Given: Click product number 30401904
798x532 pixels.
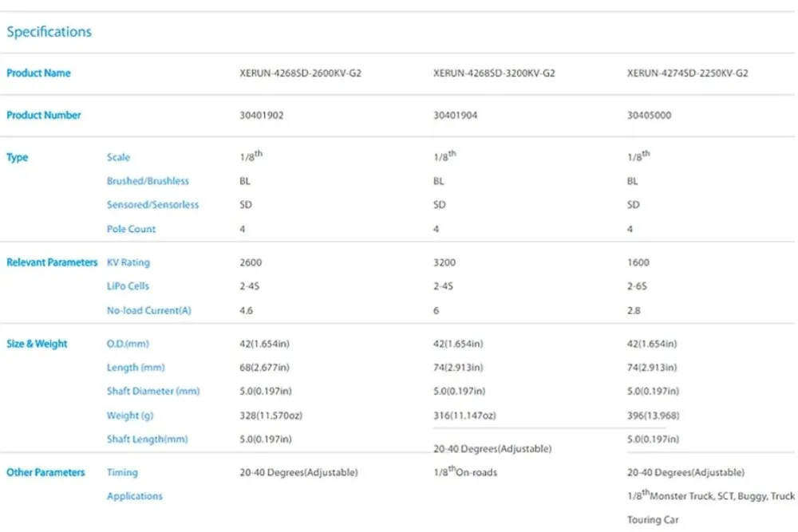Looking at the screenshot, I should click(x=456, y=115).
